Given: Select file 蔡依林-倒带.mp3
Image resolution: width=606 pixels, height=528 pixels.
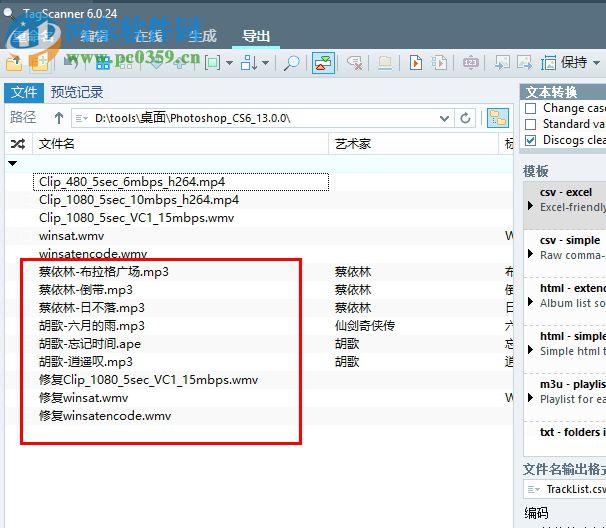Looking at the screenshot, I should [x=85, y=290].
